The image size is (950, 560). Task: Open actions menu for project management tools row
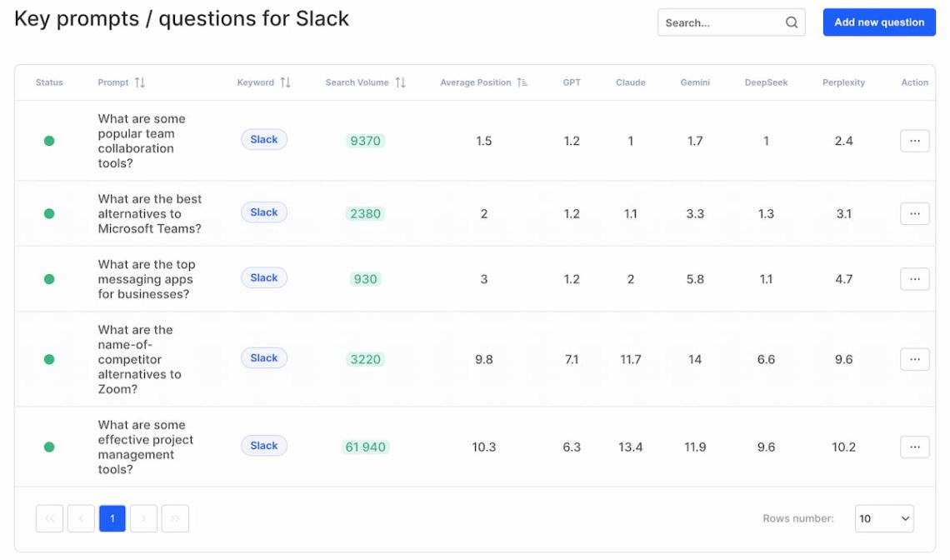(914, 447)
